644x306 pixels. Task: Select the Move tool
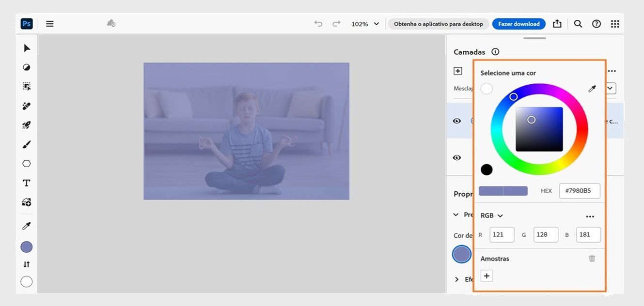26,47
